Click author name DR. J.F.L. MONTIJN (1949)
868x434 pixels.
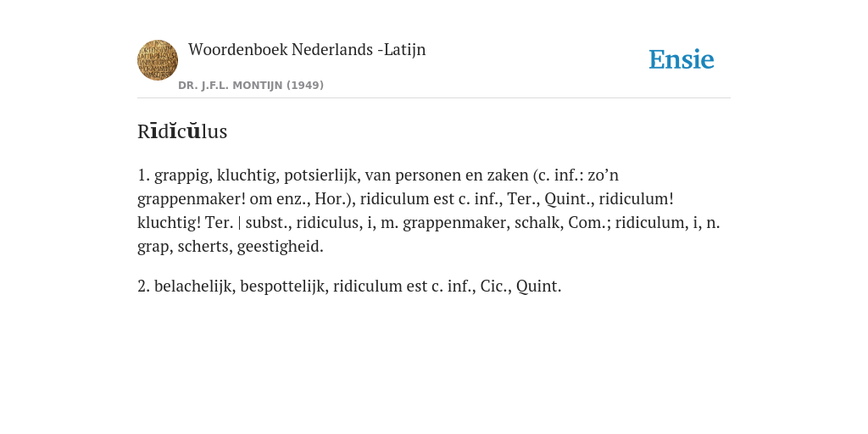point(251,86)
